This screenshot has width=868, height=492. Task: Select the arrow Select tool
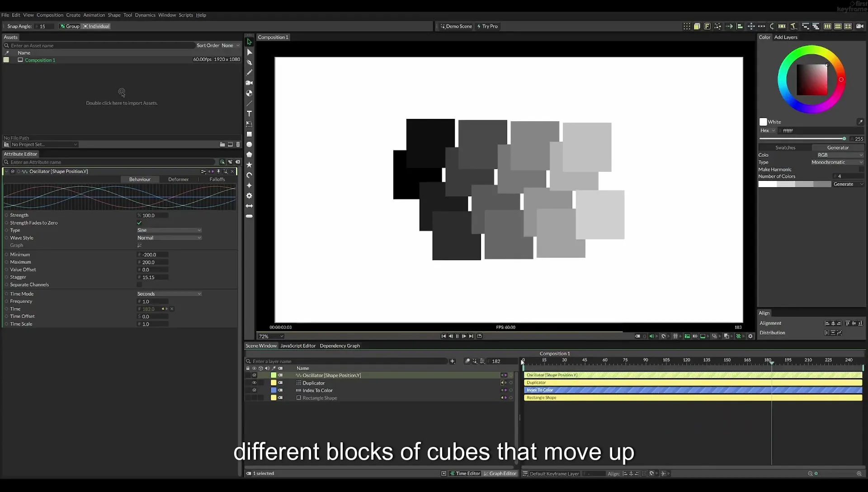pyautogui.click(x=249, y=42)
